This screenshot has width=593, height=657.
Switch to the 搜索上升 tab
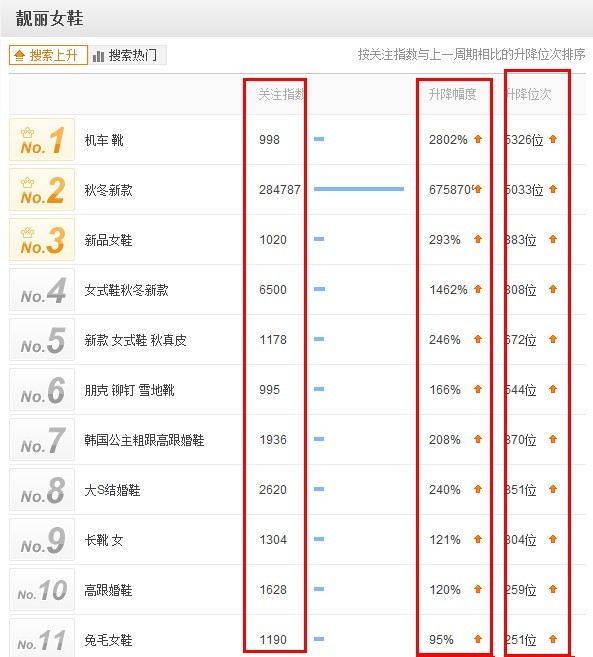[x=48, y=55]
